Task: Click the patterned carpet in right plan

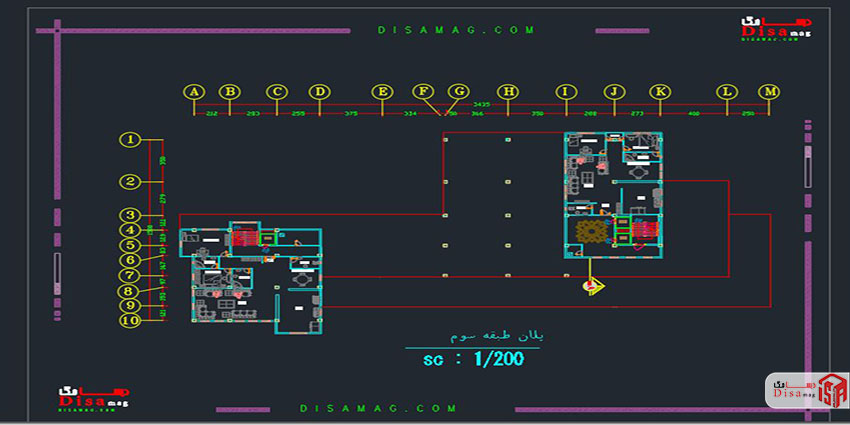Action: [x=589, y=233]
